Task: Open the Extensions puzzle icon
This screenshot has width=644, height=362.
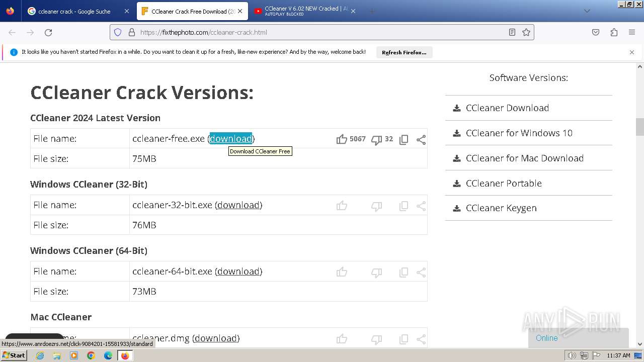Action: 614,32
